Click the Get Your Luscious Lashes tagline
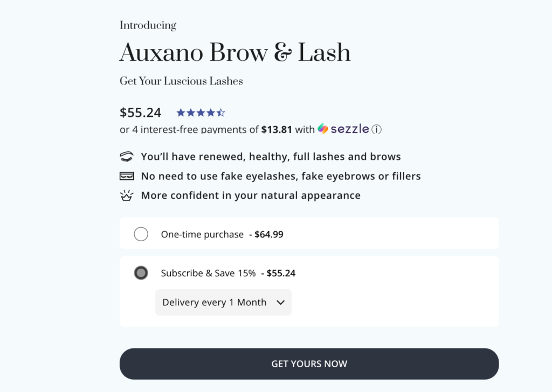 (181, 81)
